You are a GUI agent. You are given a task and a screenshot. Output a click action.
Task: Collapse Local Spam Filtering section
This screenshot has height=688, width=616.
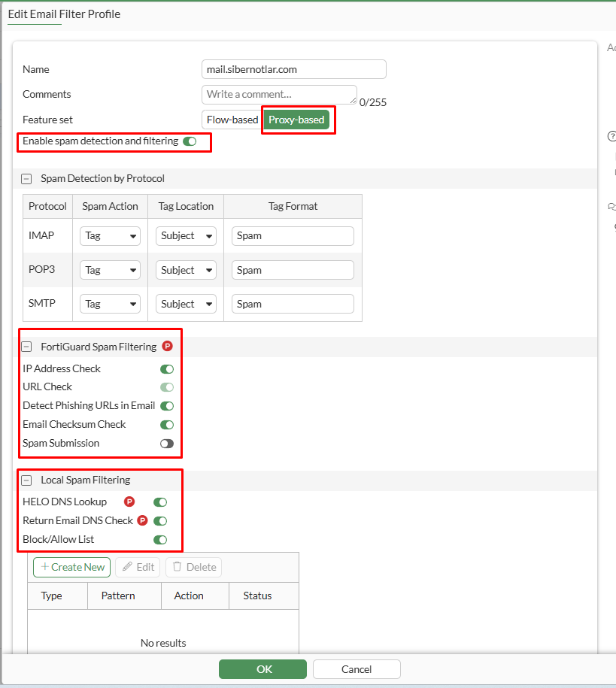coord(26,480)
